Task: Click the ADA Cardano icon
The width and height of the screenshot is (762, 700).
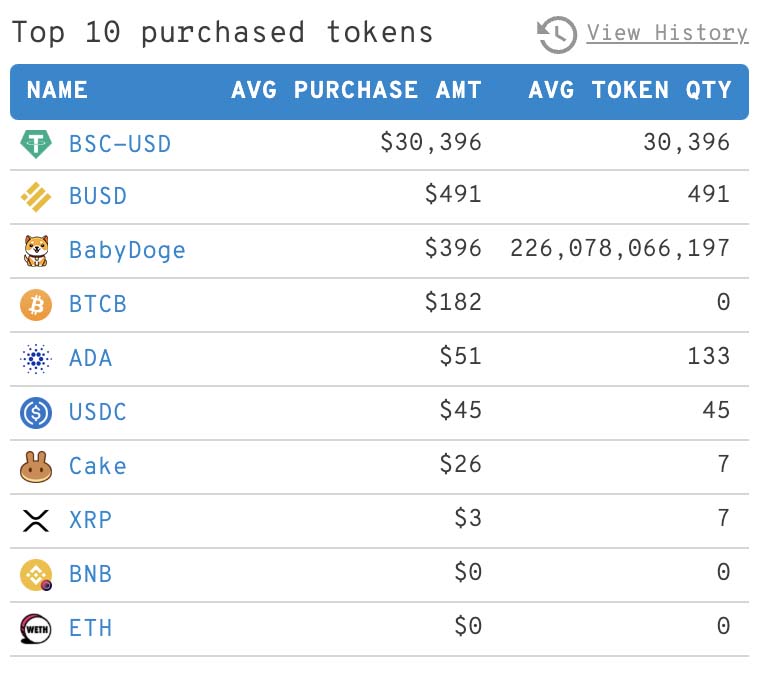Action: pos(35,359)
